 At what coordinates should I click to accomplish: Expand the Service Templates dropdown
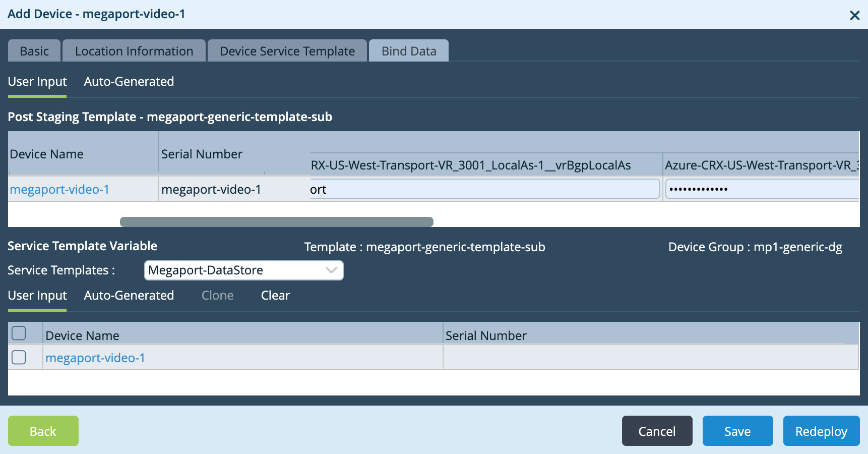pos(244,270)
